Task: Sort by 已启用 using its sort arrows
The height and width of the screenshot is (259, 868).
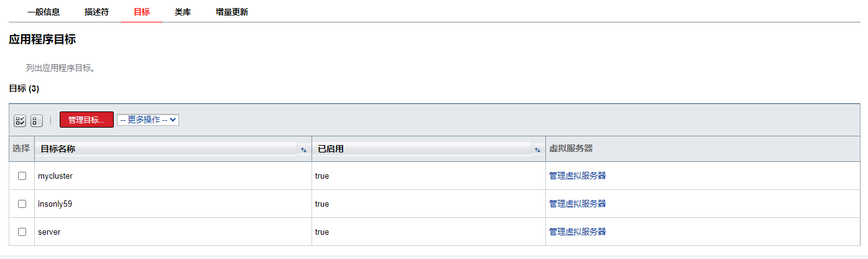Action: (537, 149)
